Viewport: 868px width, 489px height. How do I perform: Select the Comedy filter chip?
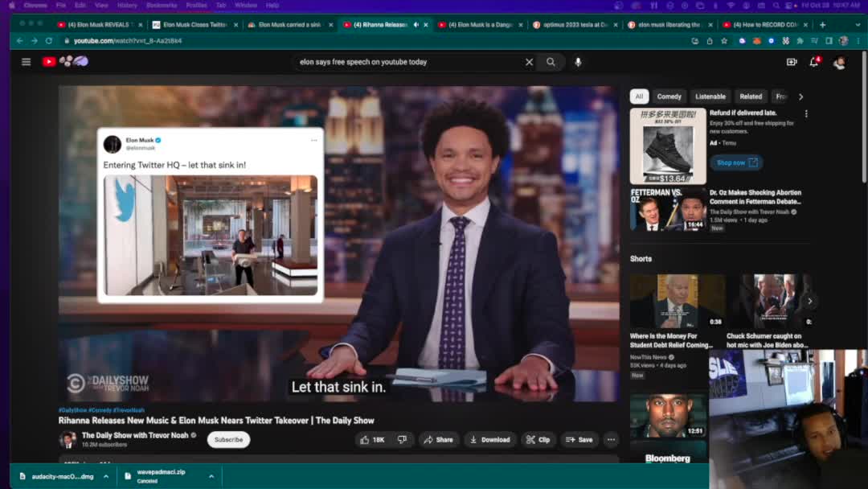669,97
